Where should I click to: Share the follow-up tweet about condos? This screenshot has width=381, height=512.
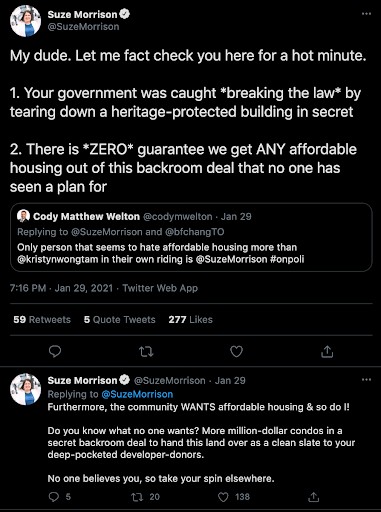313,497
